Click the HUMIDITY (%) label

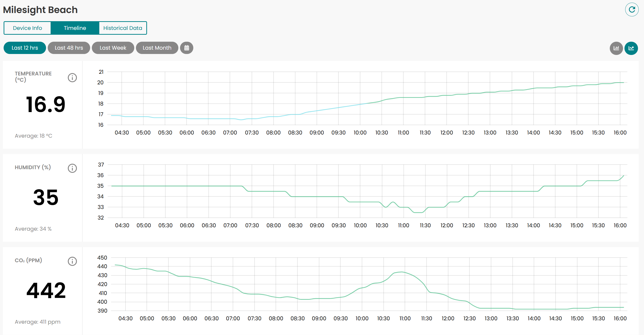tap(33, 167)
